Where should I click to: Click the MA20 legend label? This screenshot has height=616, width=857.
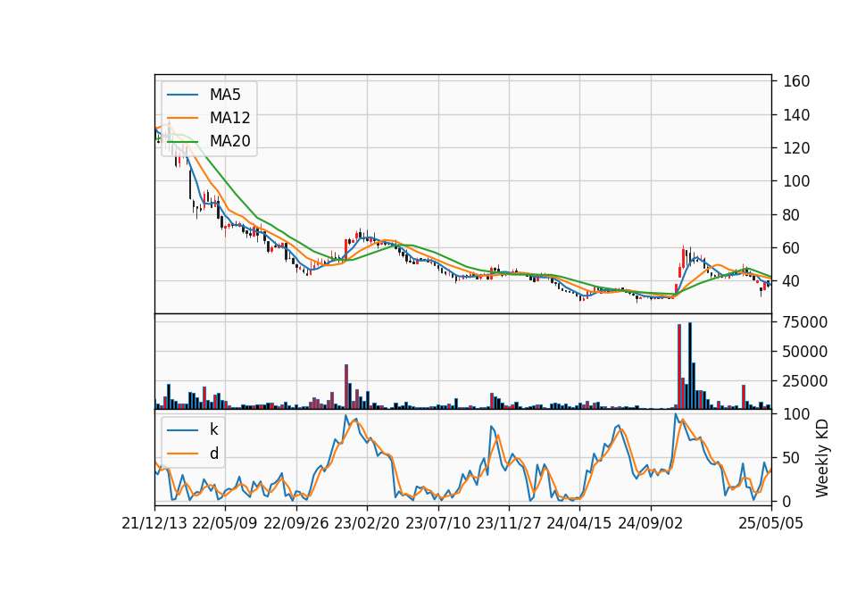229,141
